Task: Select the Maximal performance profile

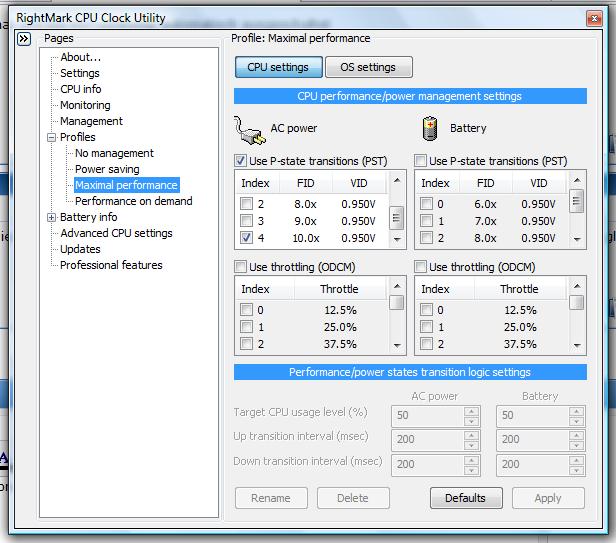Action: tap(126, 185)
